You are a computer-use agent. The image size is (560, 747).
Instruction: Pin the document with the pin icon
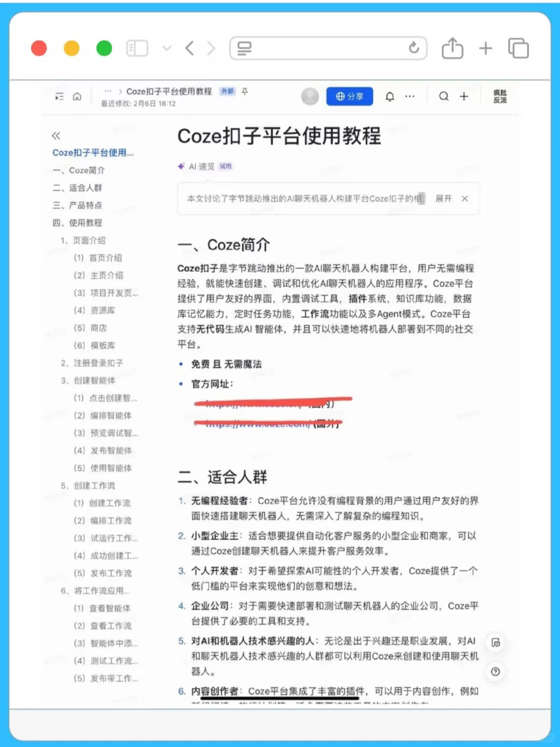click(x=245, y=91)
